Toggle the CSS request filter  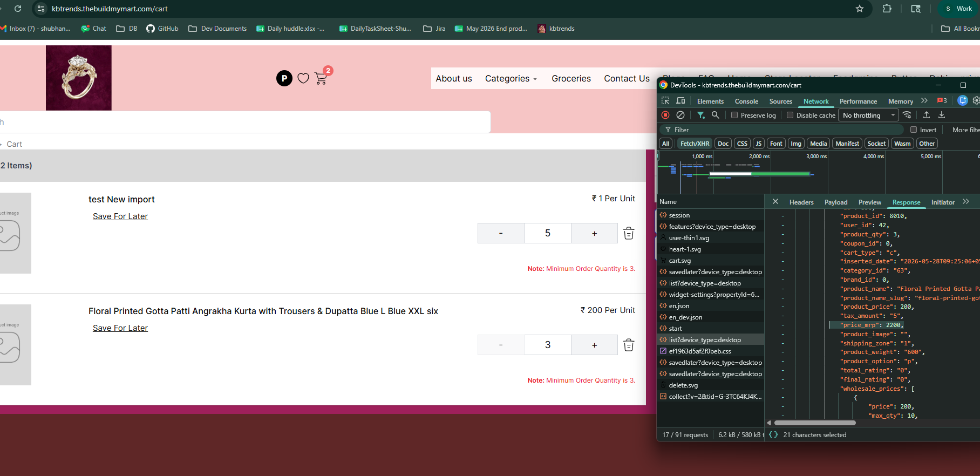coord(743,144)
